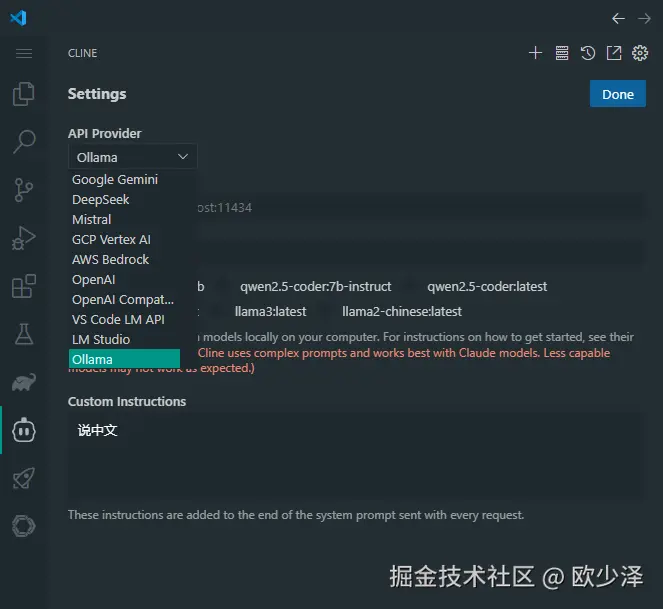Open the MCP servers stack icon

[562, 53]
